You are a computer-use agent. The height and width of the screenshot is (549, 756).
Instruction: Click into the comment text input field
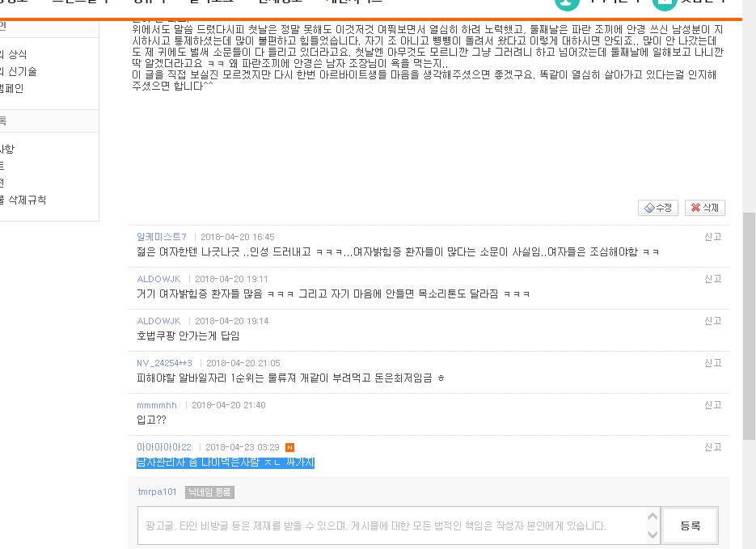392,526
